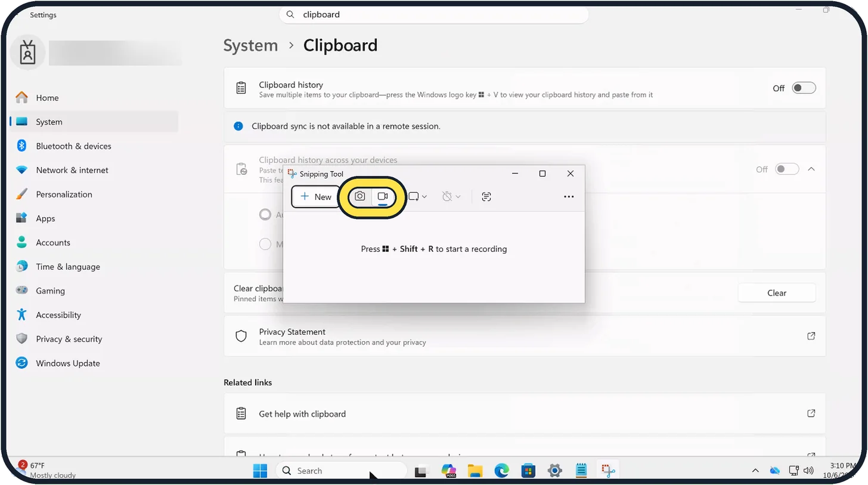Click the taskbar clock showing 3:10 PM
This screenshot has width=868, height=485.
tap(841, 470)
